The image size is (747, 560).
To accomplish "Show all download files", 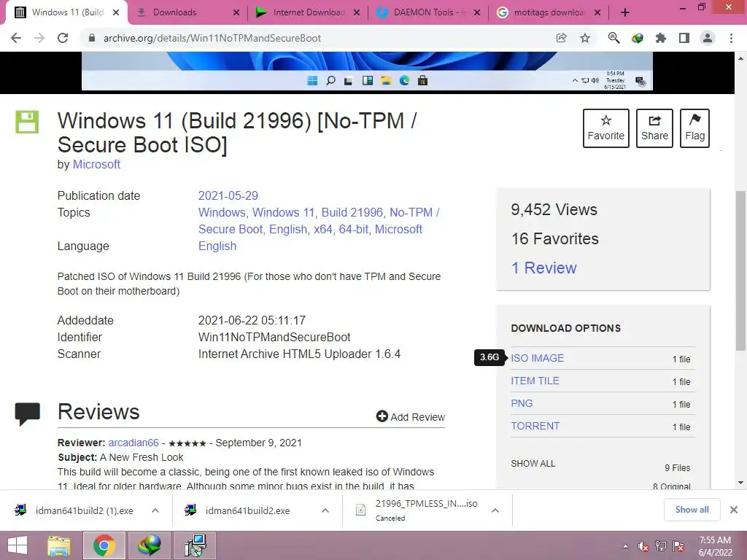I will click(533, 463).
